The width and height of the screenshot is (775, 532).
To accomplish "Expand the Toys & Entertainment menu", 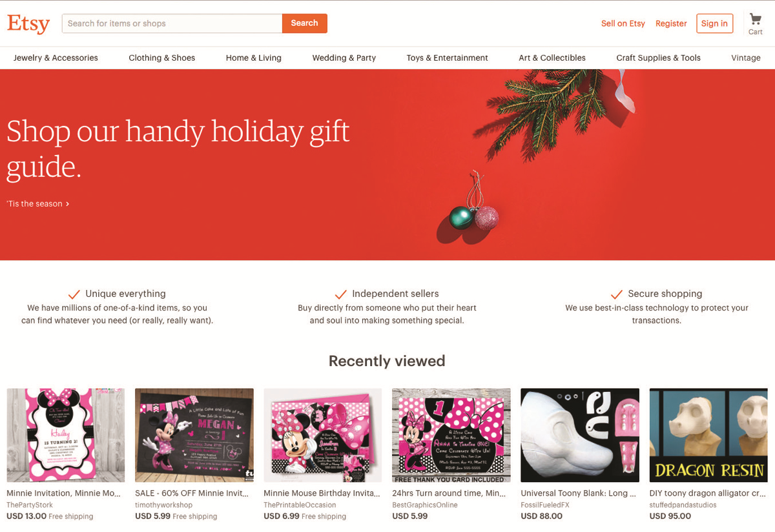I will click(447, 57).
